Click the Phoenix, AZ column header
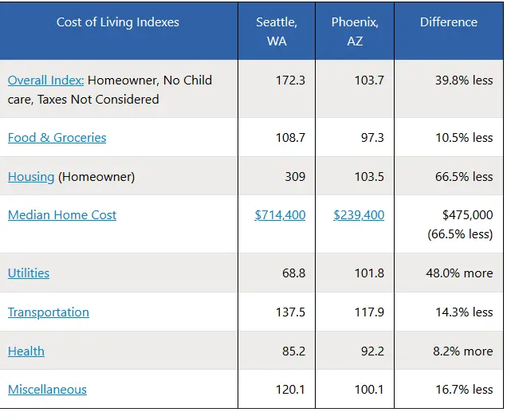The image size is (511, 420). [355, 31]
